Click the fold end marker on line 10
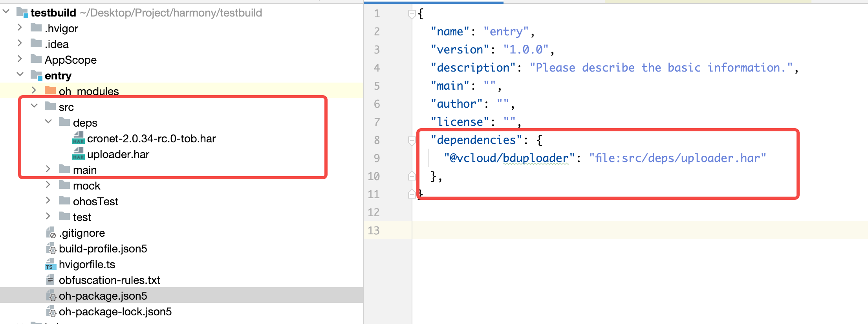This screenshot has height=324, width=868. [x=412, y=176]
